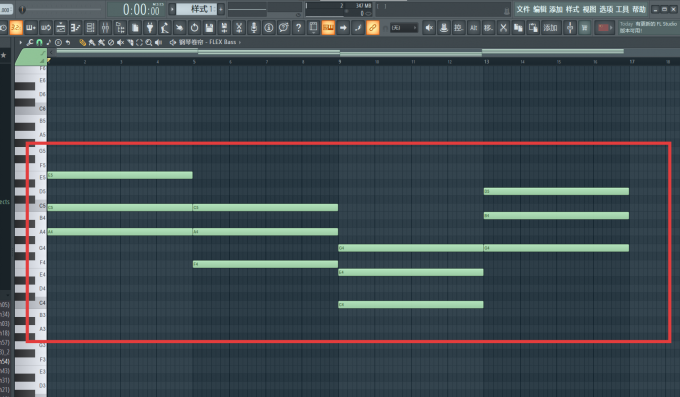The width and height of the screenshot is (680, 397).
Task: Select the dashed-box select tool
Action: [139, 42]
